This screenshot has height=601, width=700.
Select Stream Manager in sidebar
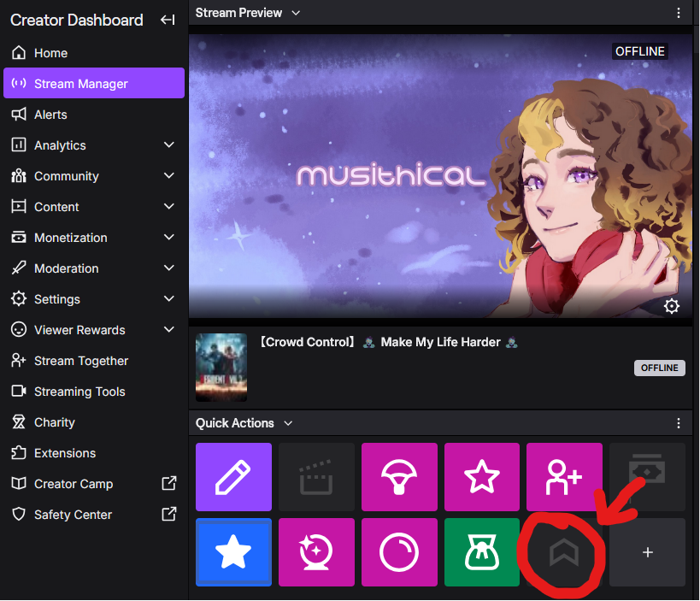point(94,83)
